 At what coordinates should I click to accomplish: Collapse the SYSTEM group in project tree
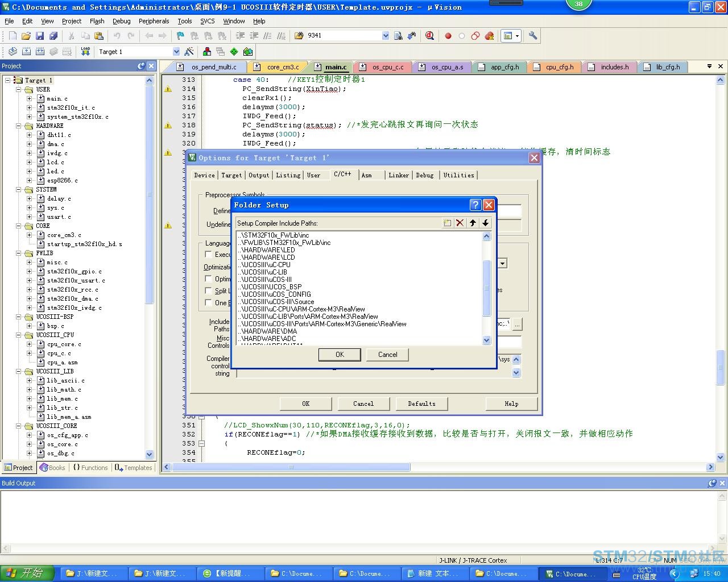19,189
